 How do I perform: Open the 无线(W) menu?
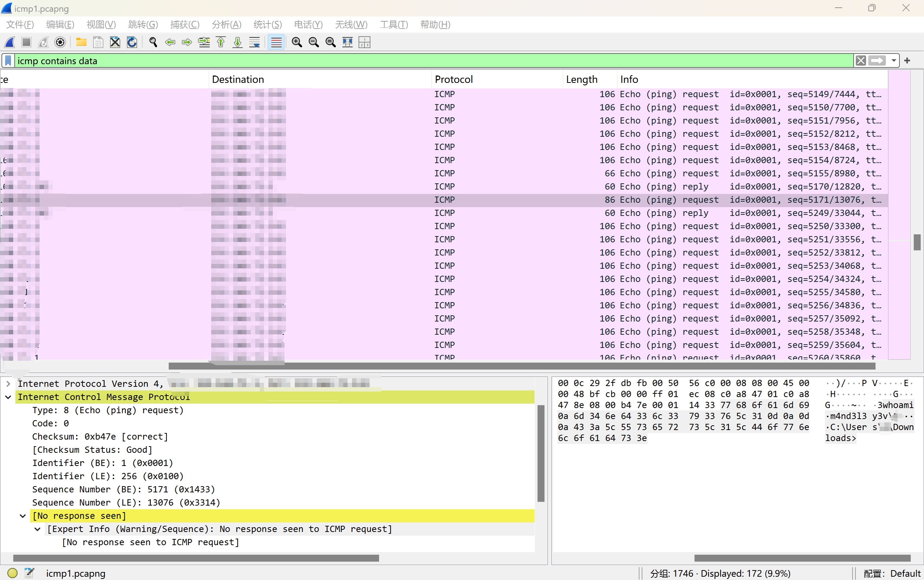(351, 25)
